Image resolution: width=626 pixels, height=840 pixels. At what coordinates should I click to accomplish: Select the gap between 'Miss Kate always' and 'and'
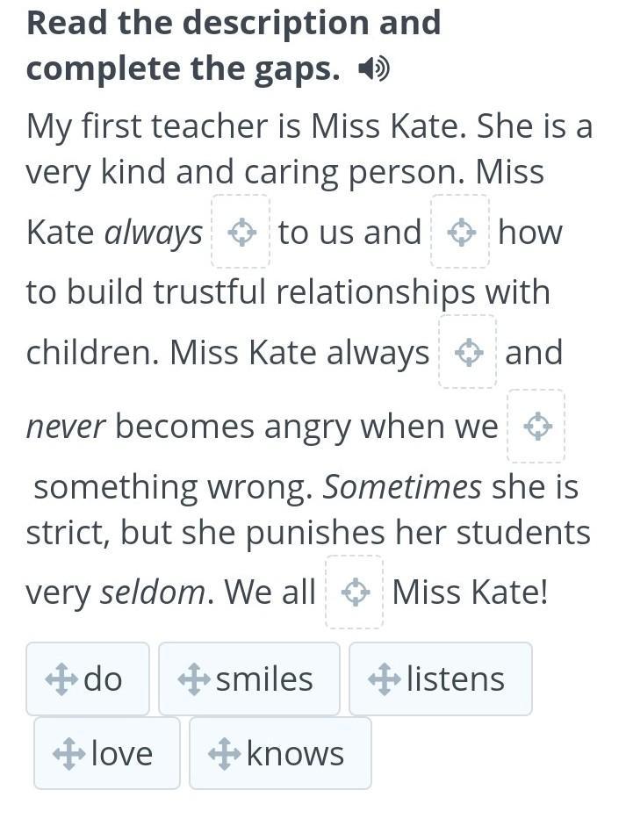(468, 353)
